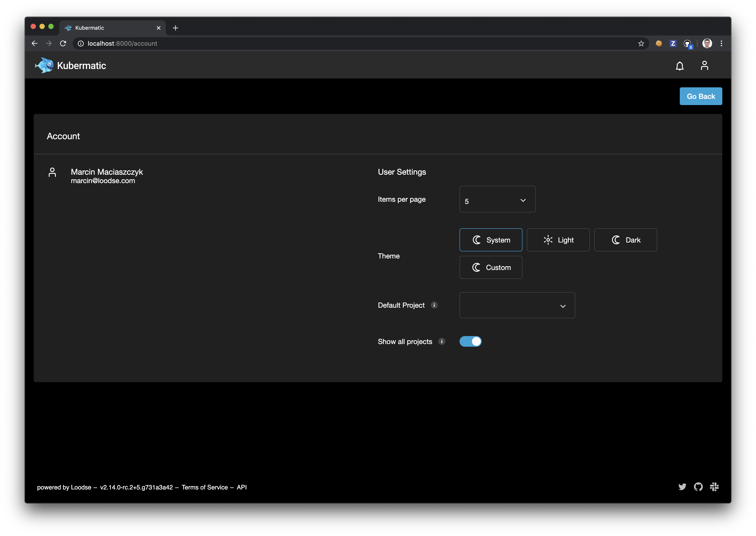Open the Twitter icon in footer
The height and width of the screenshot is (536, 756).
coord(682,487)
